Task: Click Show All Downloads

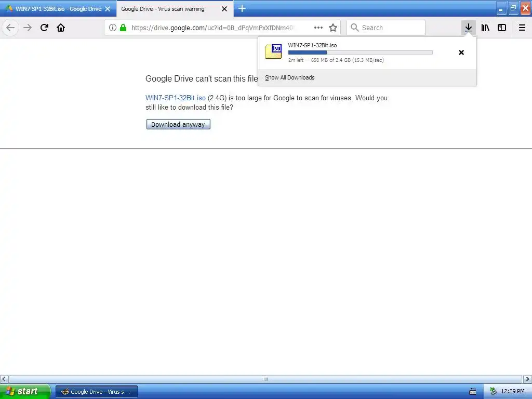Action: [290, 77]
